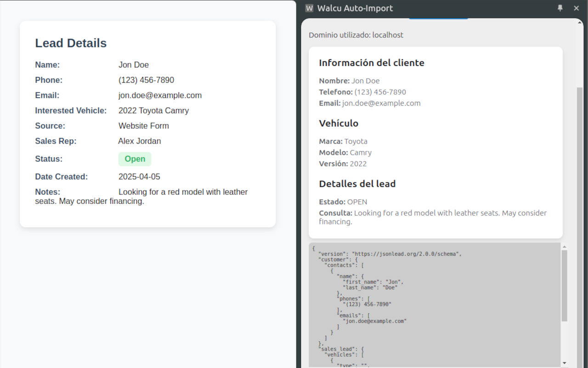Close the Walcu Auto-Import side panel
The image size is (588, 368).
point(577,8)
